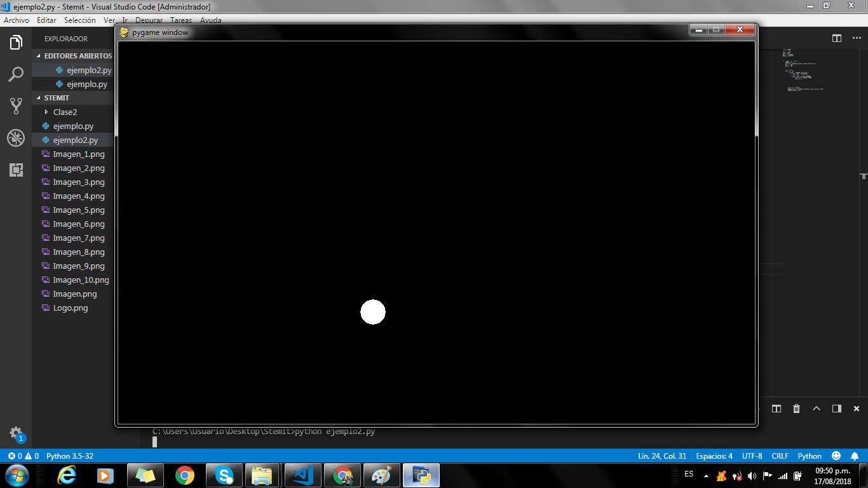This screenshot has width=868, height=488.
Task: Change line ending via CRLF
Action: coord(780,456)
